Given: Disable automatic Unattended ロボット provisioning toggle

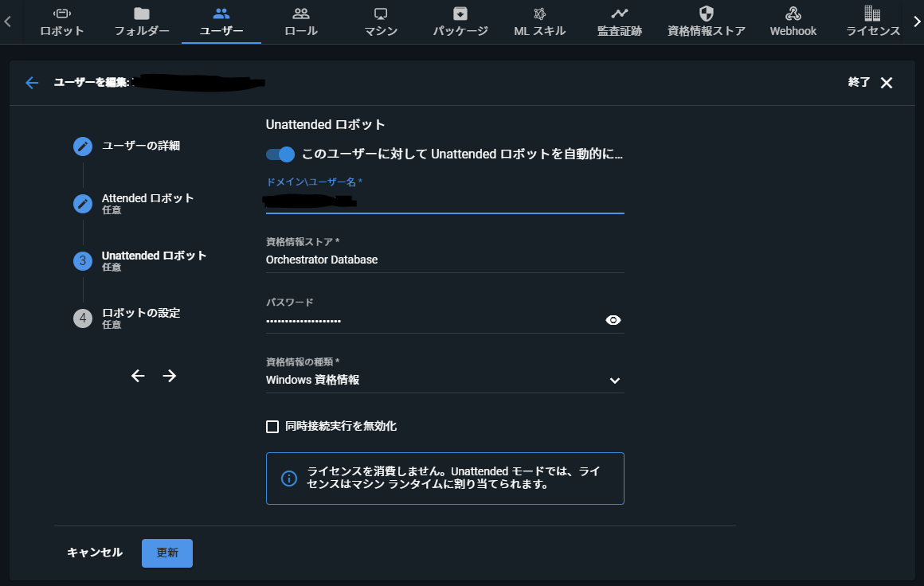Looking at the screenshot, I should [280, 154].
